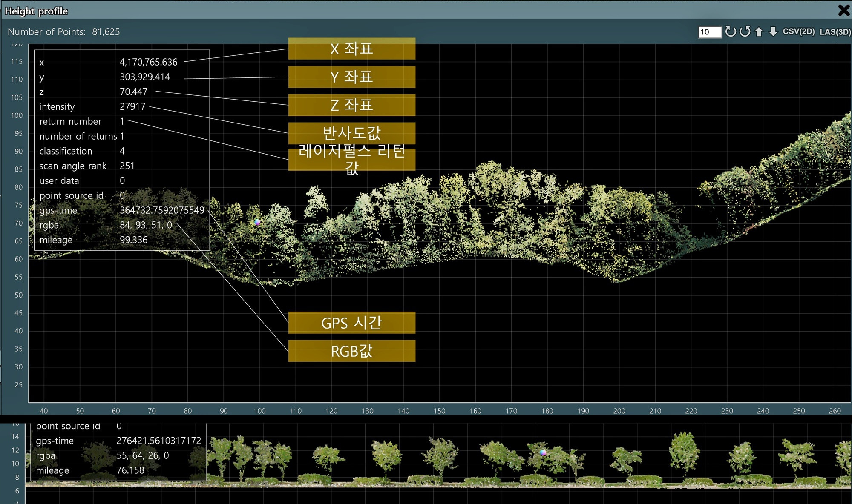Click the profile width input showing 10

(710, 32)
